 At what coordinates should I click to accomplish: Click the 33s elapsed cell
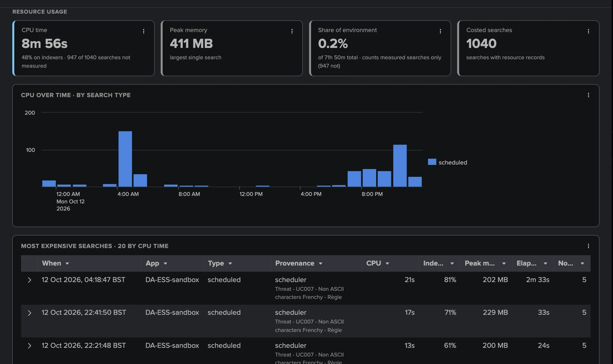coord(543,313)
